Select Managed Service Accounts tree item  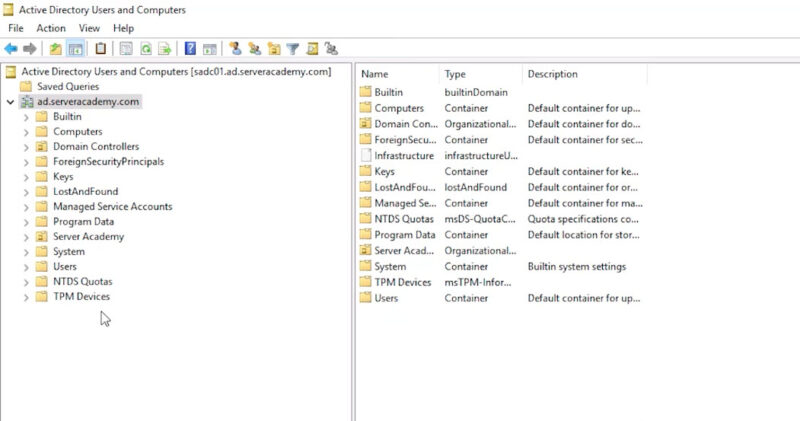[x=112, y=207]
